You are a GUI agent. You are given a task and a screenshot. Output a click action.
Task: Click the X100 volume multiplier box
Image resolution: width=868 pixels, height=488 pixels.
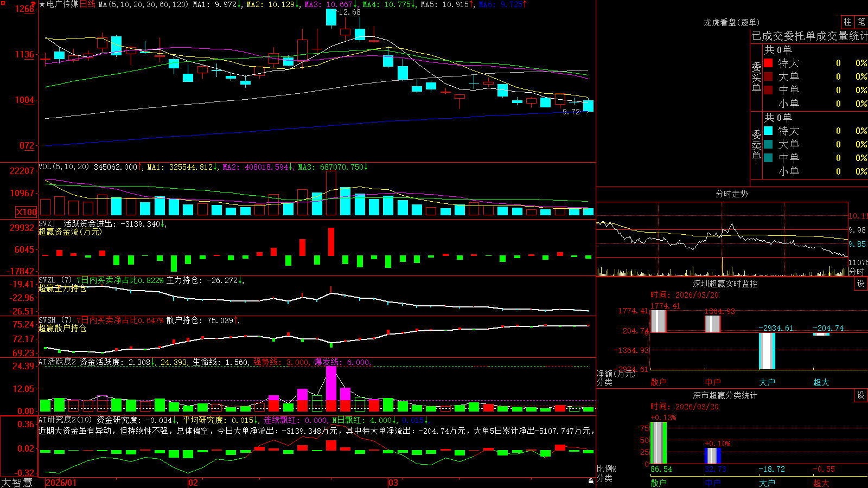(x=27, y=212)
